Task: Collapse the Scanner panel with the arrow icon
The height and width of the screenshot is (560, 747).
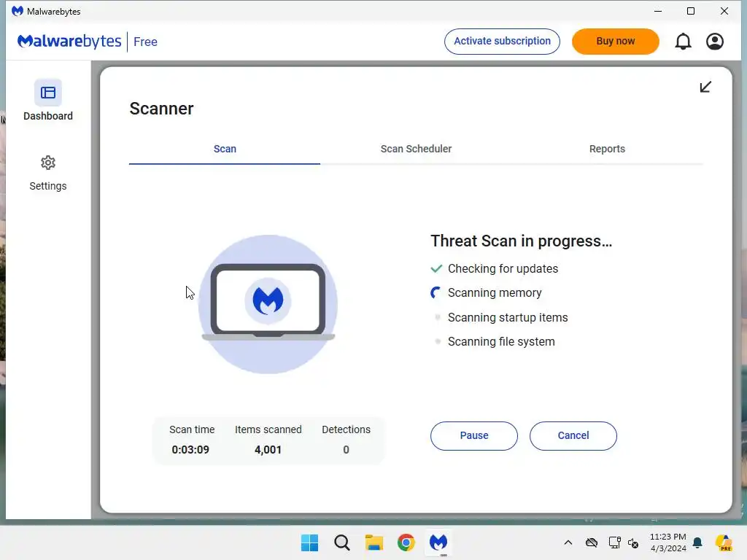Action: pyautogui.click(x=705, y=87)
